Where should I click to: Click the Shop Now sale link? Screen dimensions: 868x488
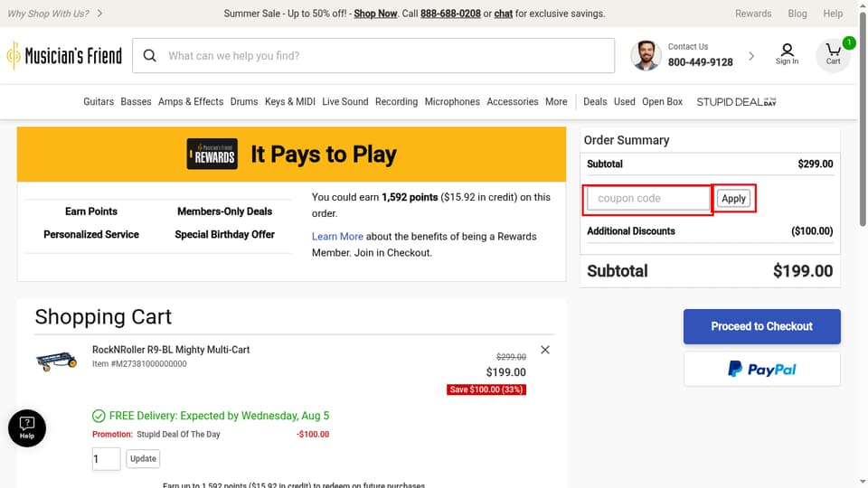(375, 14)
